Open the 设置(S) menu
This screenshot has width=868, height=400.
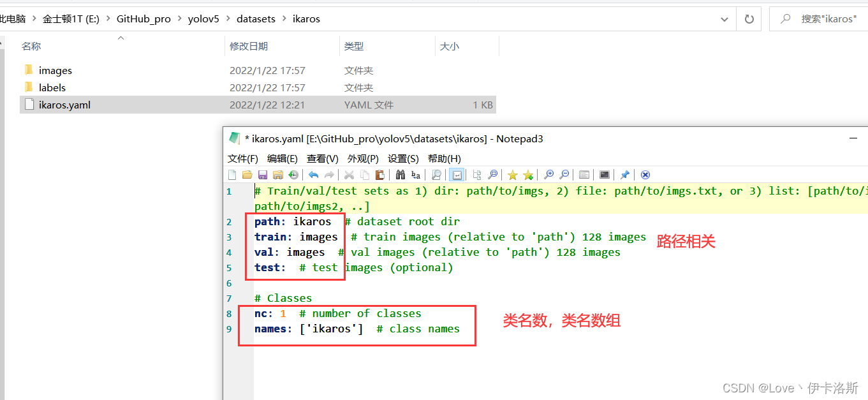click(x=404, y=158)
